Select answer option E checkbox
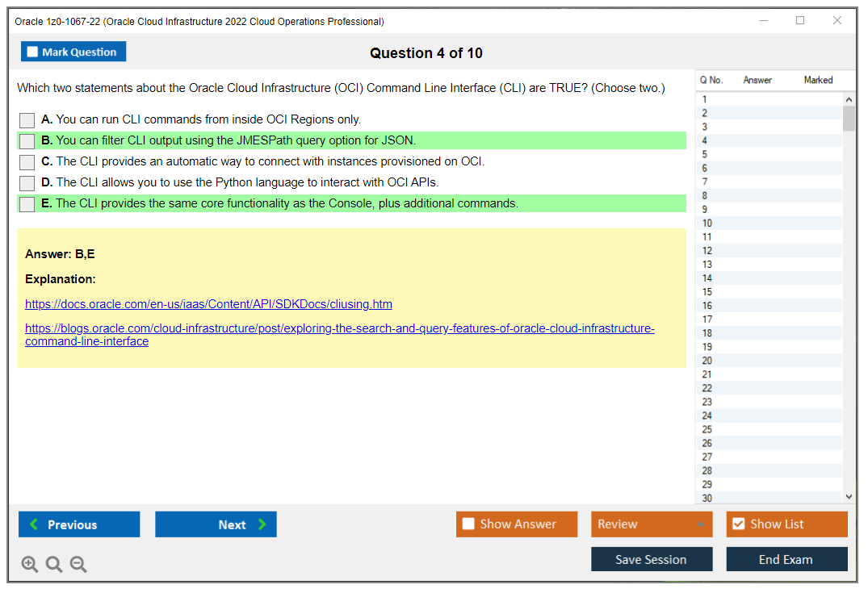The width and height of the screenshot is (868, 593). click(x=27, y=203)
